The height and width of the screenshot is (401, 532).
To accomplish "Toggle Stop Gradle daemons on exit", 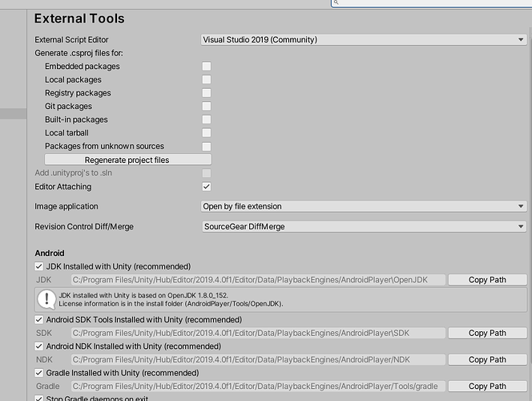I will [x=39, y=398].
